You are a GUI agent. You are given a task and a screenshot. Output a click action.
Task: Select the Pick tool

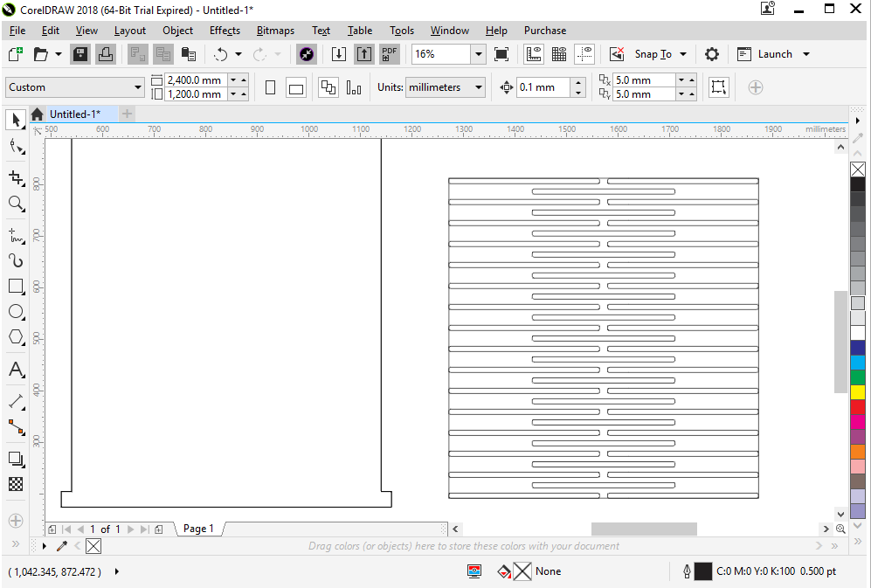(x=16, y=120)
